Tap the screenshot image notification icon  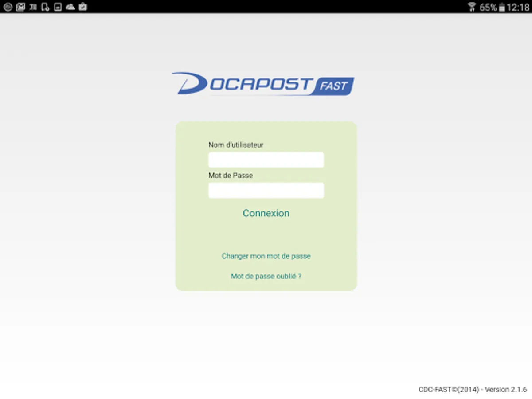click(x=58, y=7)
